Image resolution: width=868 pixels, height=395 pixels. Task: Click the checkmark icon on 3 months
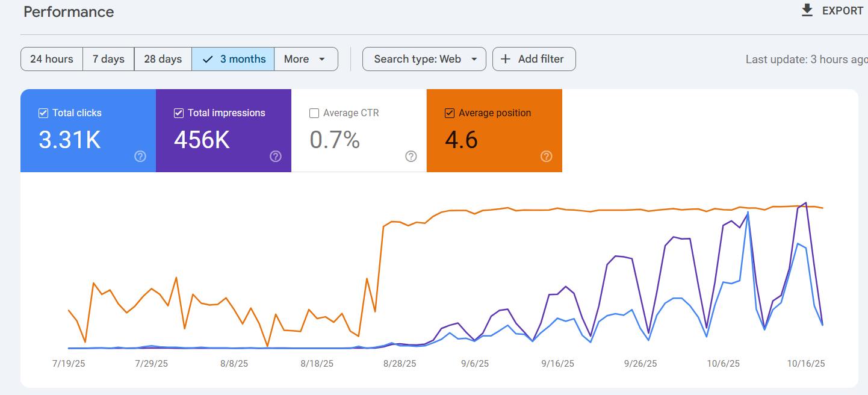(207, 59)
